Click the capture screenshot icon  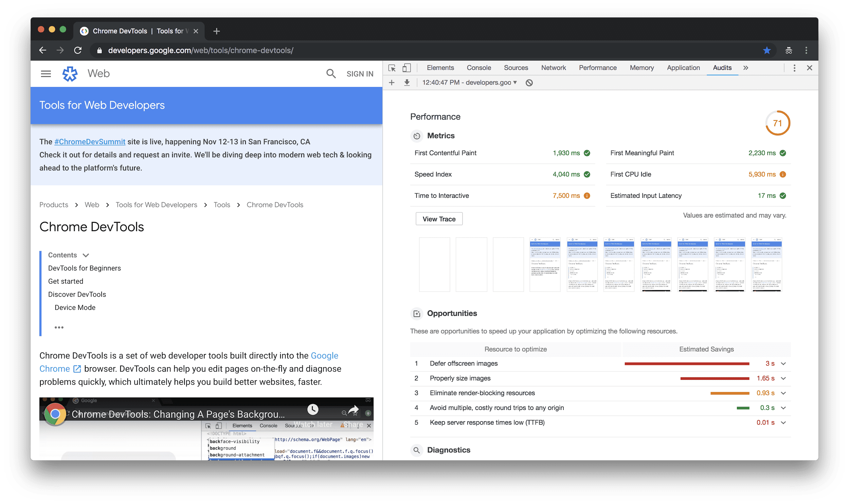coord(407,83)
